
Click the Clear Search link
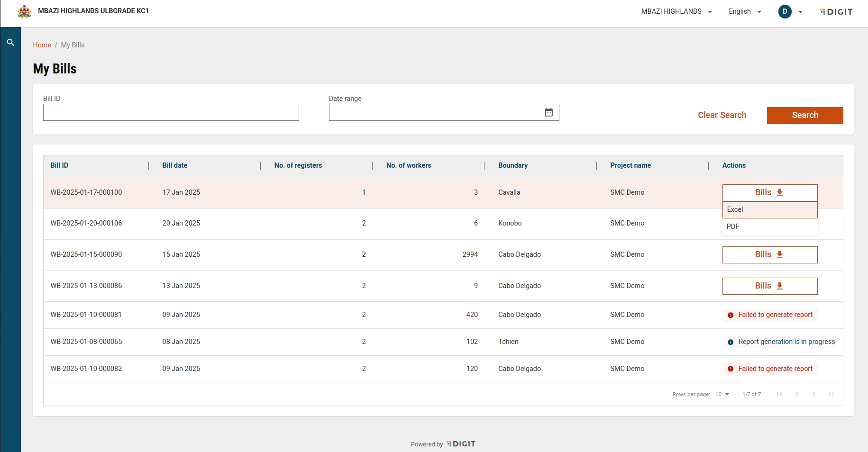(x=722, y=115)
